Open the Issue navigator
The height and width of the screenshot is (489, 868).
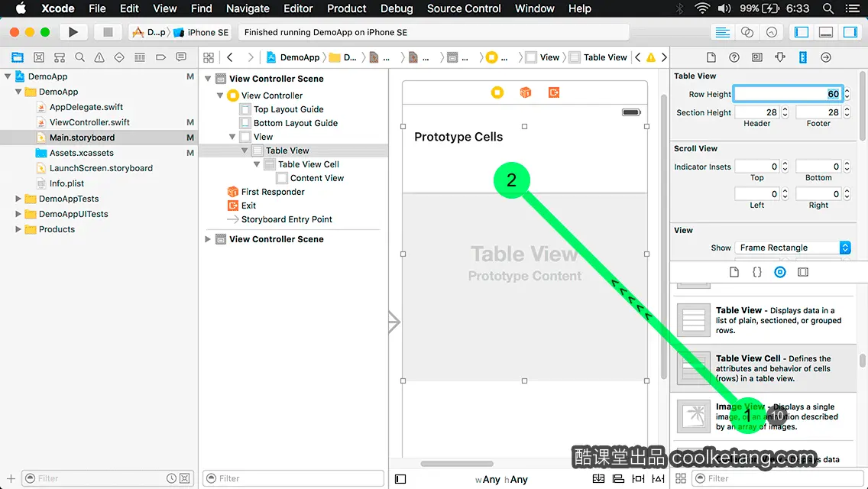[x=99, y=57]
